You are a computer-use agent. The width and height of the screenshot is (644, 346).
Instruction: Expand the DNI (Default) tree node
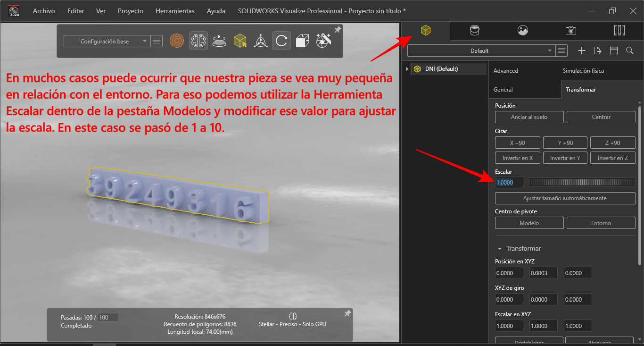[x=407, y=69]
